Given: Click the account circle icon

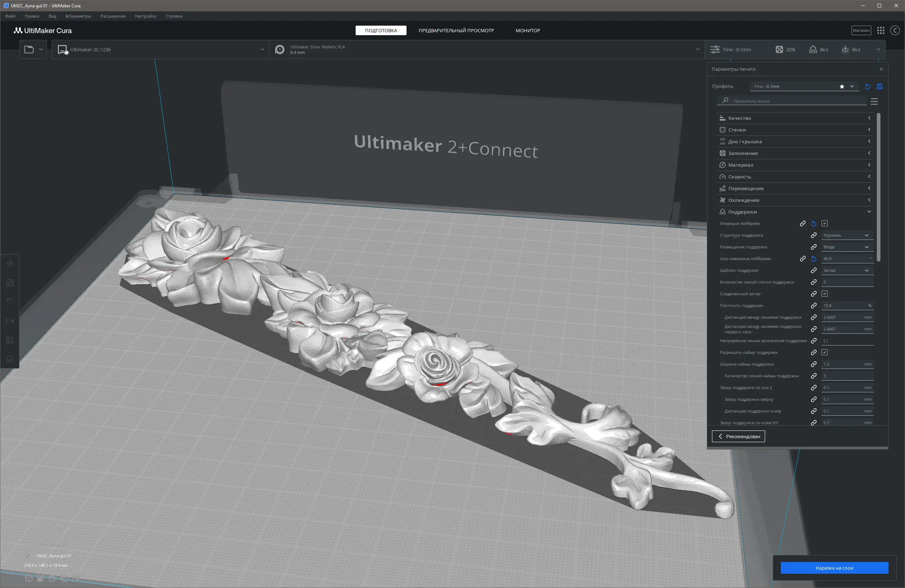Looking at the screenshot, I should [x=895, y=30].
